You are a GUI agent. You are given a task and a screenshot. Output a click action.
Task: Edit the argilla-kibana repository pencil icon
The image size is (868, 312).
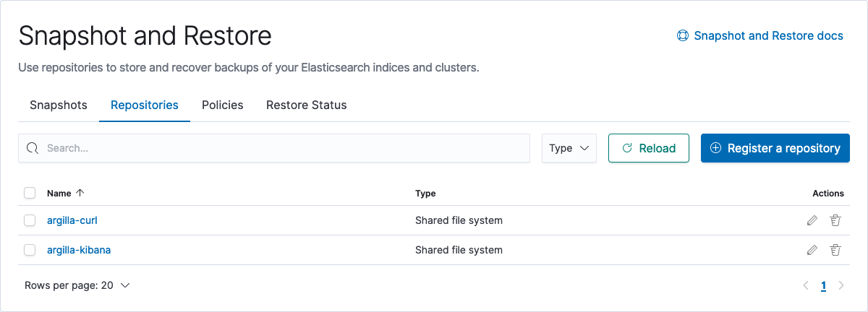pyautogui.click(x=812, y=250)
